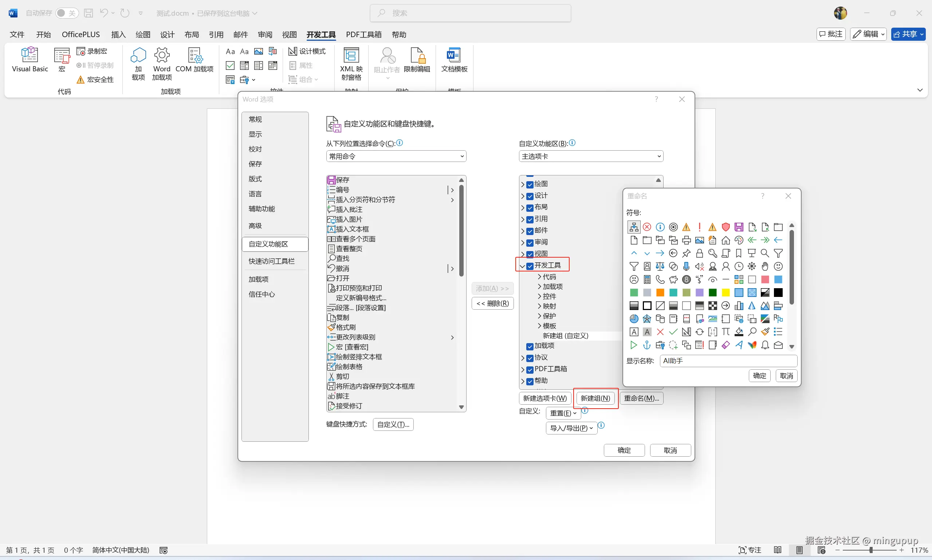Select the house symbol icon
The width and height of the screenshot is (932, 560).
coord(725,240)
